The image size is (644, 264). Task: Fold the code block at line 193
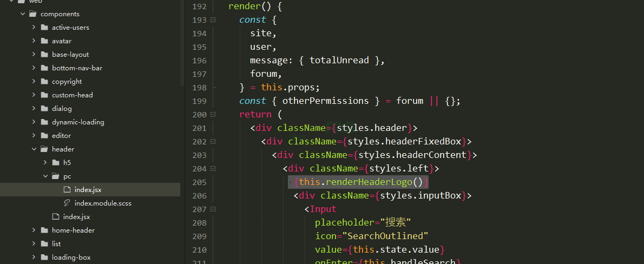click(213, 20)
